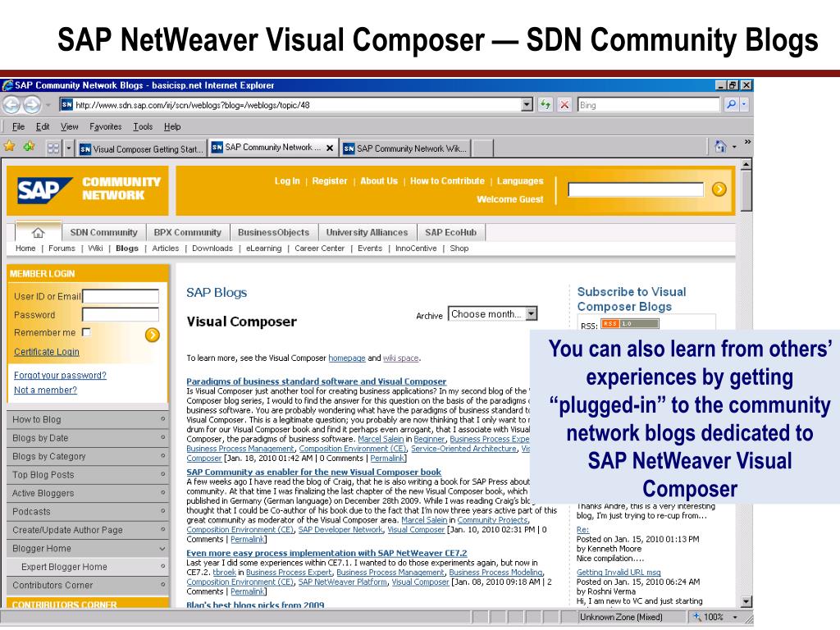Expand the toolbar overflow chevron
This screenshot has width=840, height=630.
click(746, 143)
